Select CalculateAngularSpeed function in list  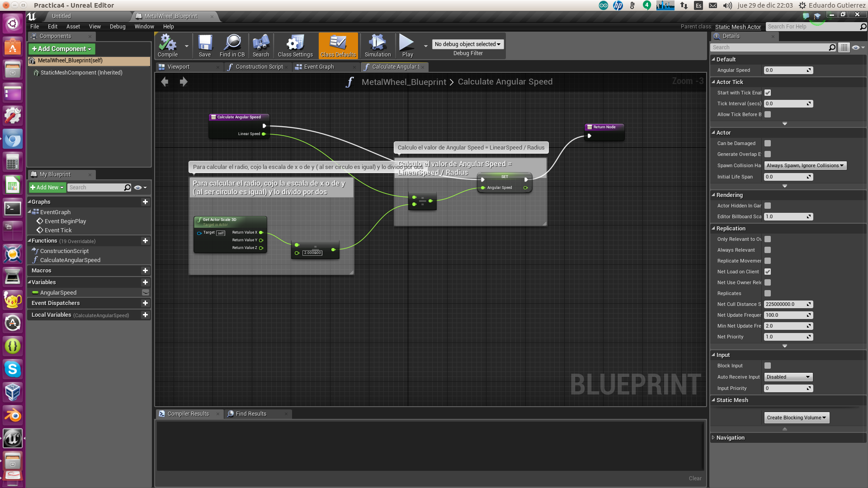click(70, 260)
